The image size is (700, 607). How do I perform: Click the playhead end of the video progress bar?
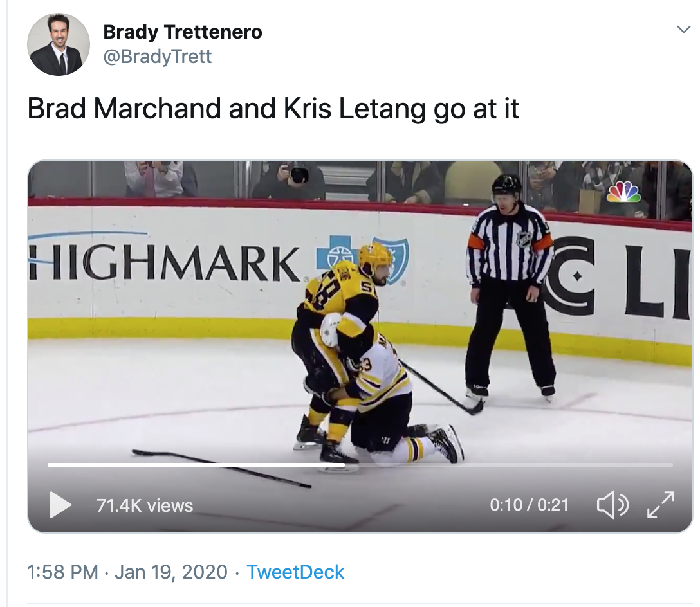[344, 464]
